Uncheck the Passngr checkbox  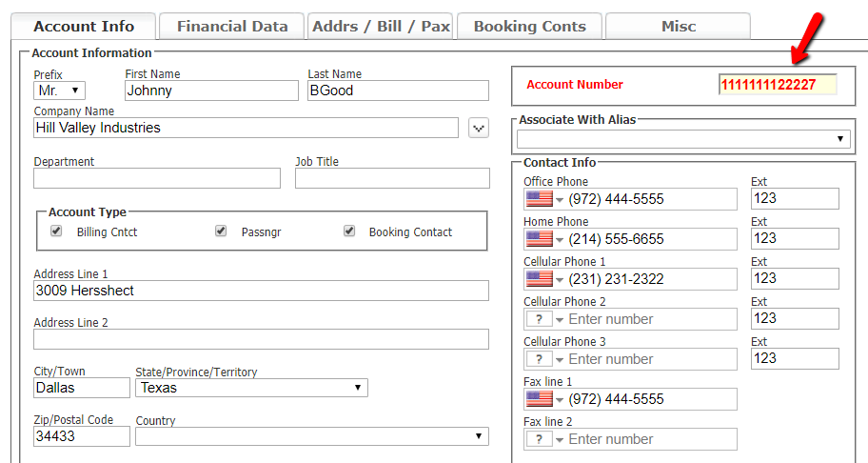222,231
